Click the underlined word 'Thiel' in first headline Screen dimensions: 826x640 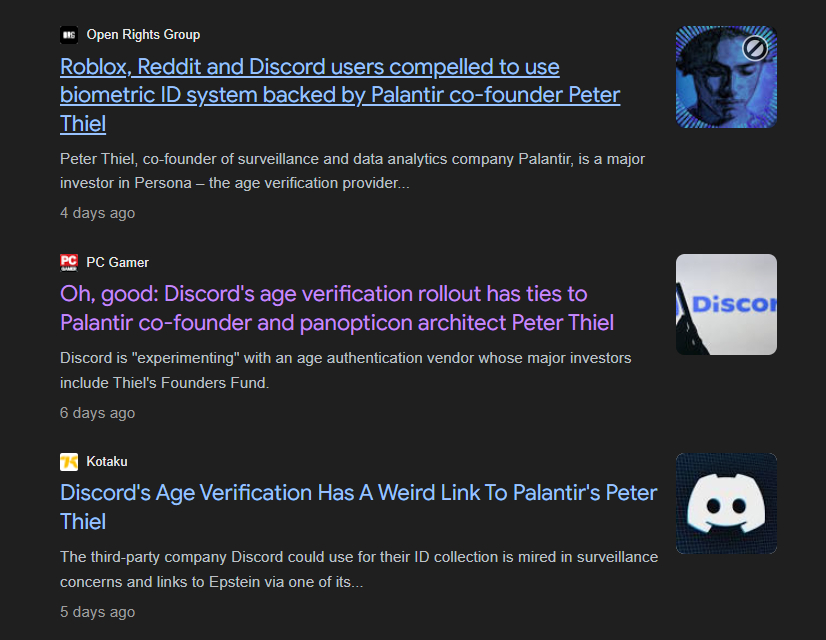[83, 124]
